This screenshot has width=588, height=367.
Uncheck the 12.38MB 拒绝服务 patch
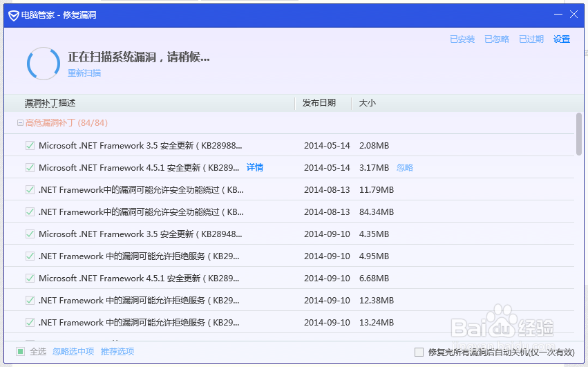30,300
